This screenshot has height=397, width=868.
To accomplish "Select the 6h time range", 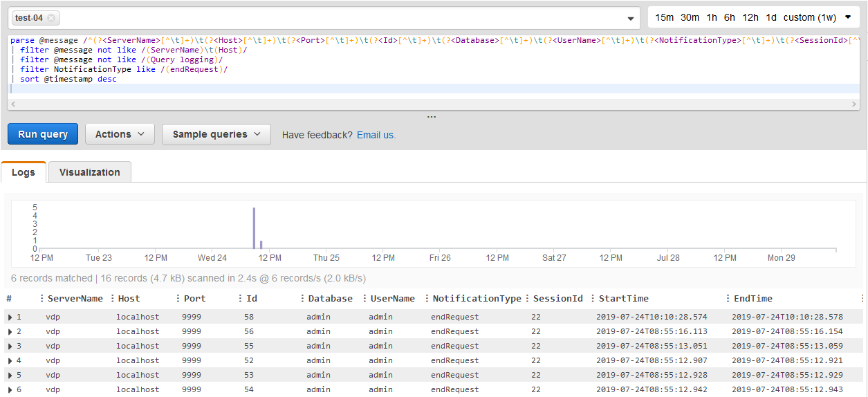I will tap(730, 17).
